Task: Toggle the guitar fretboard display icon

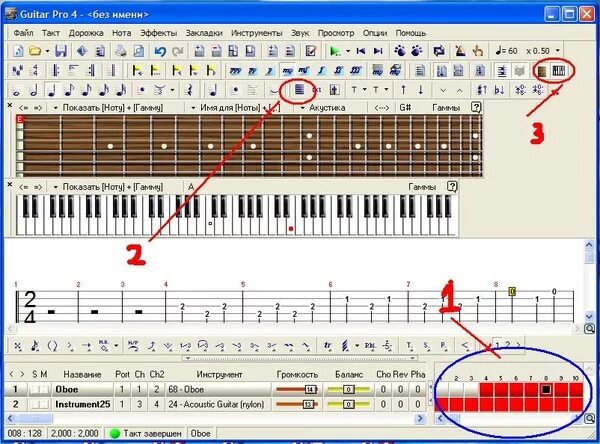Action: pos(541,70)
